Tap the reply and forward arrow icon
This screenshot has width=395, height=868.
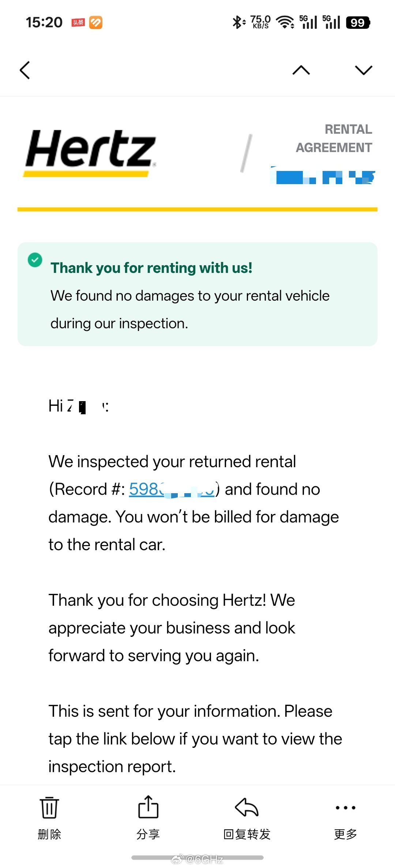coord(247,807)
